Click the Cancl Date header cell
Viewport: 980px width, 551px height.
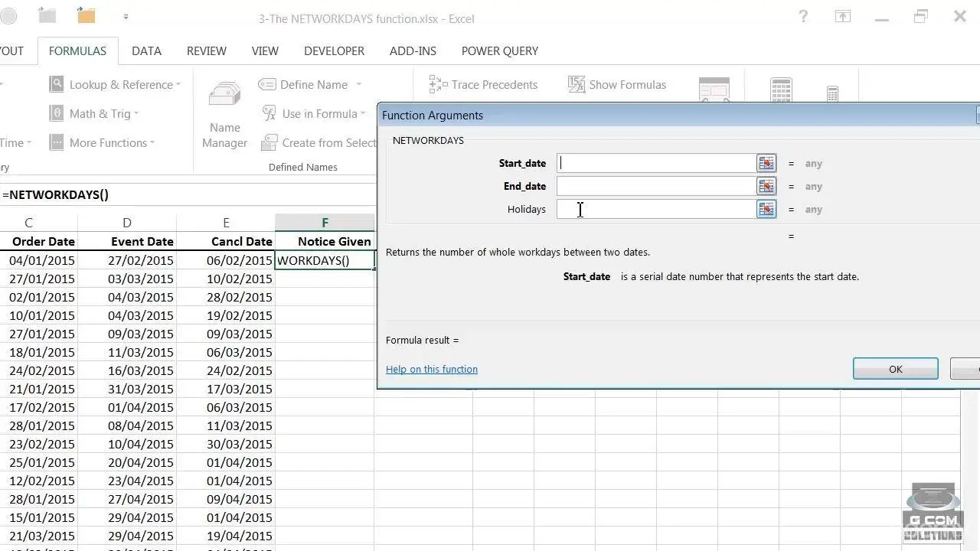[226, 242]
